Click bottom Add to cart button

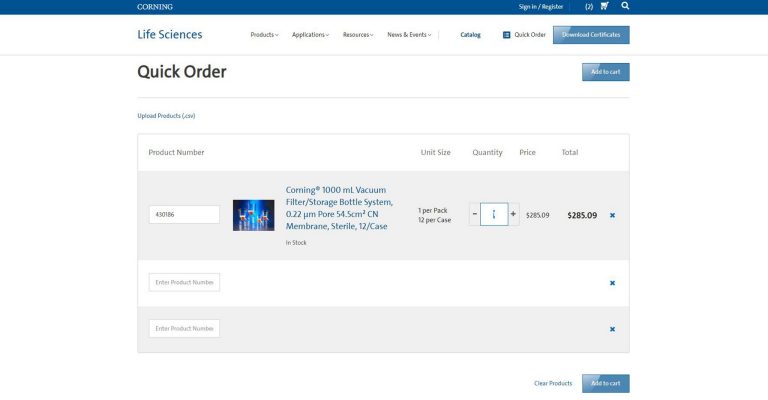(605, 383)
